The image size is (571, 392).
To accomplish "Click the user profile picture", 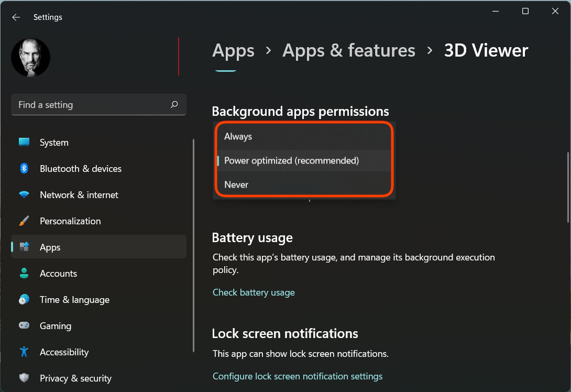I will coord(30,58).
